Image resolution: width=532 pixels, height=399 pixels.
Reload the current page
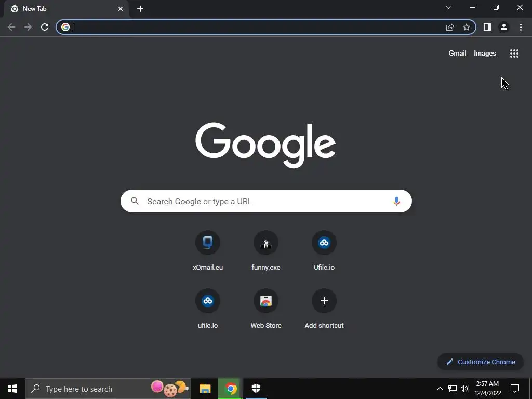tap(45, 27)
